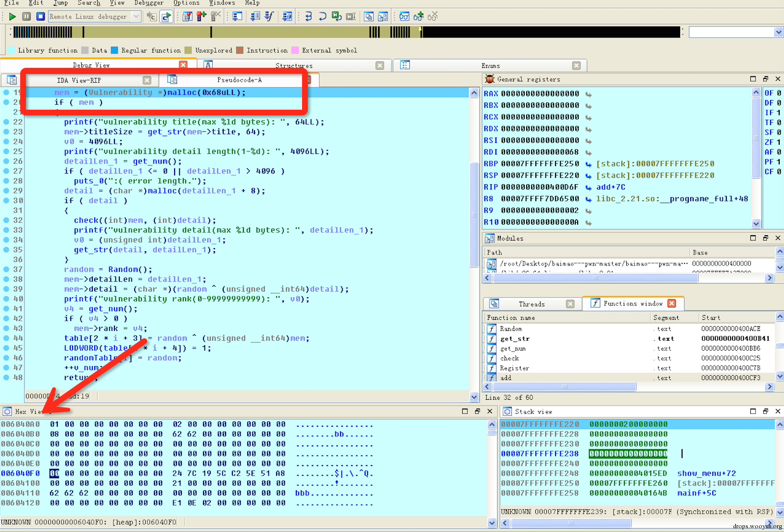Click the add breakpoint icon with green plus
This screenshot has width=784, height=532.
[x=202, y=17]
